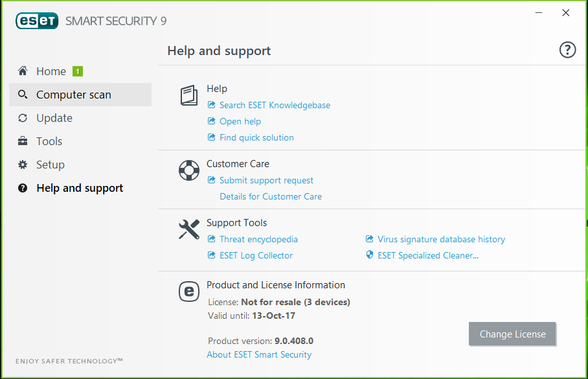Click the Update refresh arrows icon

click(x=23, y=118)
